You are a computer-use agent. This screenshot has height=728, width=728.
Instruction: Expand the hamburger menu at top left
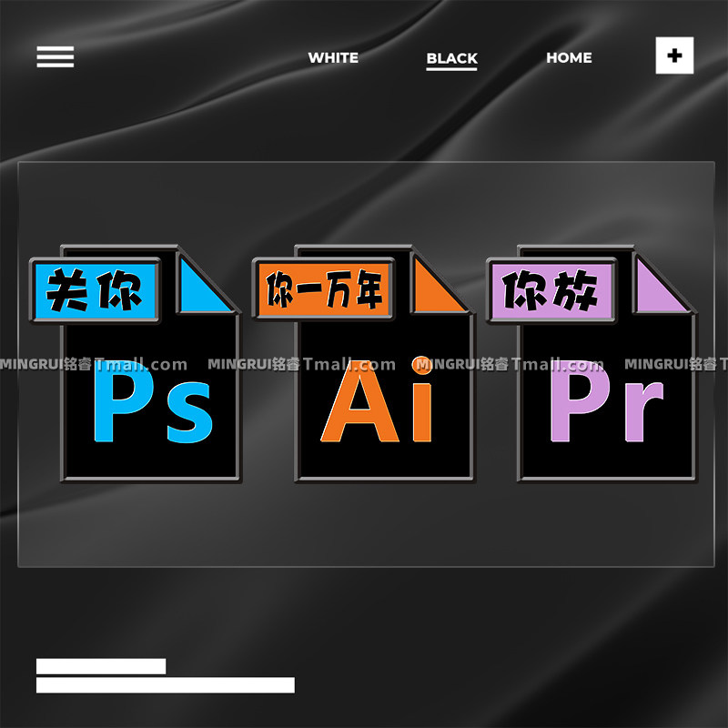[x=55, y=56]
